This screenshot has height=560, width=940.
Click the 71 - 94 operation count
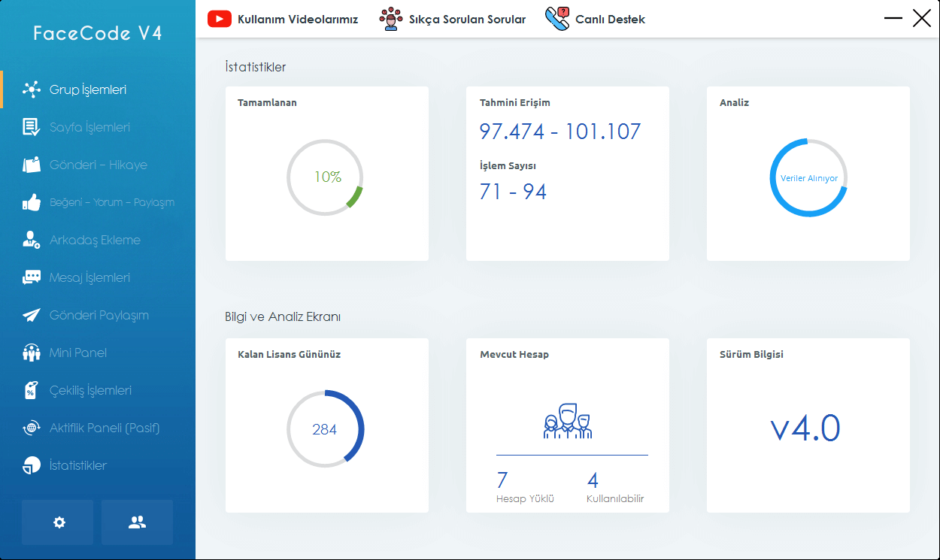pos(513,192)
